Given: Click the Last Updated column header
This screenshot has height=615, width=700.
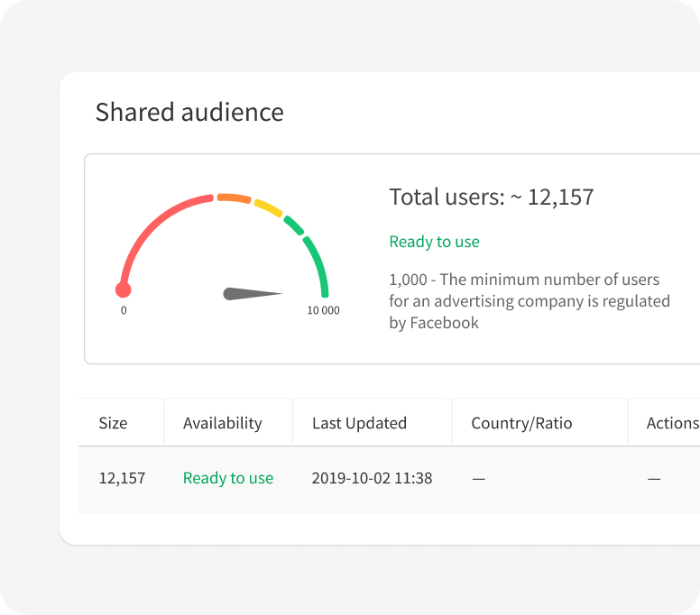Looking at the screenshot, I should click(359, 423).
